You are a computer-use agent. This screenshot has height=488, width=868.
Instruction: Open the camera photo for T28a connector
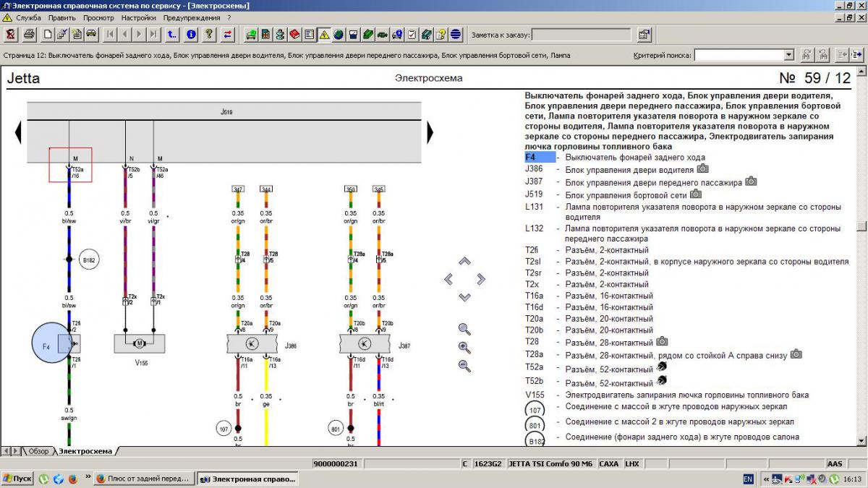tap(796, 354)
